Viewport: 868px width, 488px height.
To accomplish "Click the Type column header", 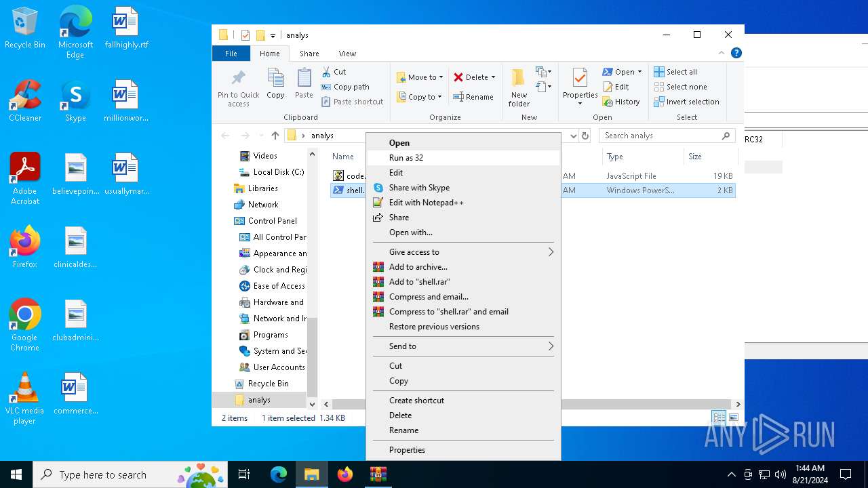I will [x=643, y=157].
